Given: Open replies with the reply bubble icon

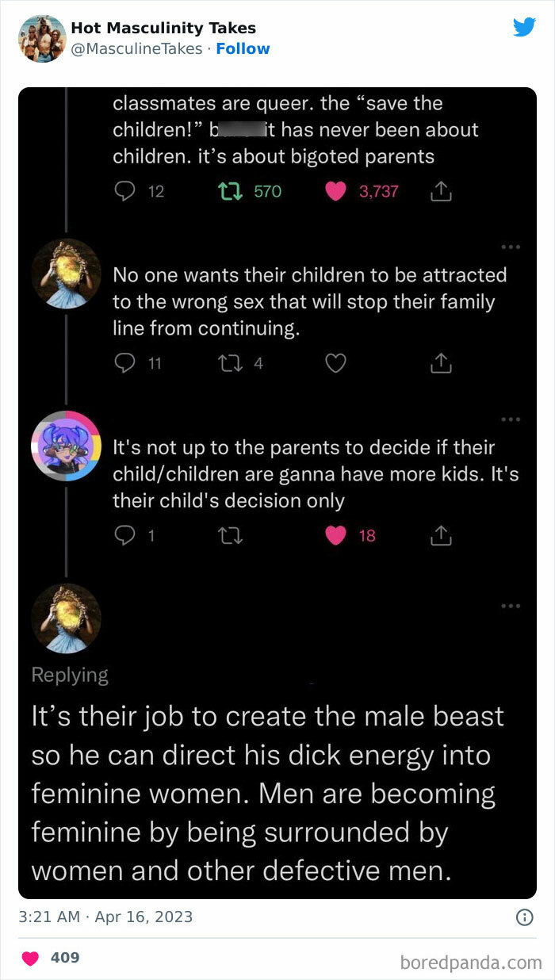Looking at the screenshot, I should (x=124, y=190).
